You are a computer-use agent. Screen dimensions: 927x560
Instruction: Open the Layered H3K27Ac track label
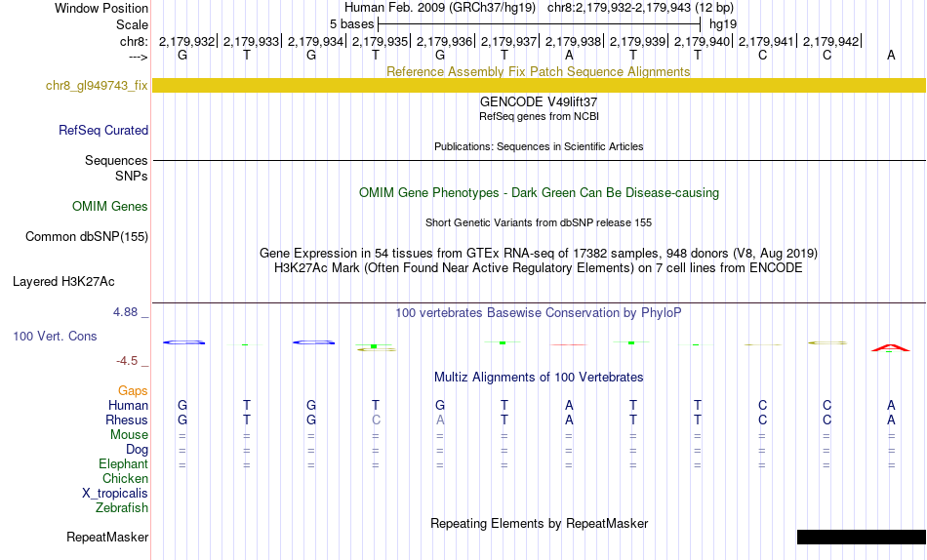point(63,282)
